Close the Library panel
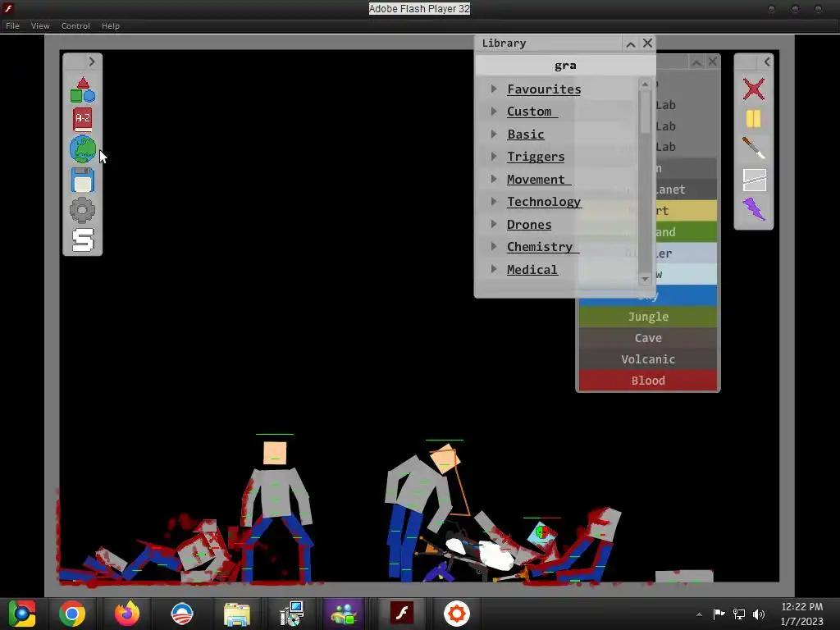The image size is (840, 630). 647,43
